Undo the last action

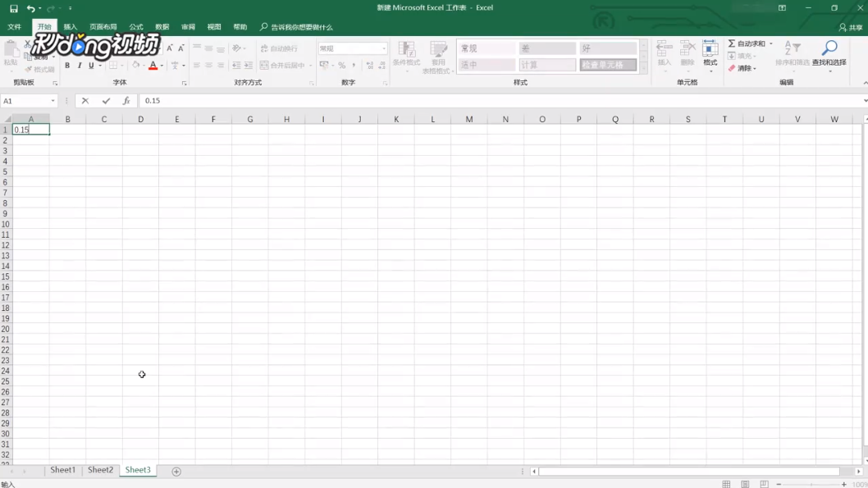pyautogui.click(x=30, y=8)
